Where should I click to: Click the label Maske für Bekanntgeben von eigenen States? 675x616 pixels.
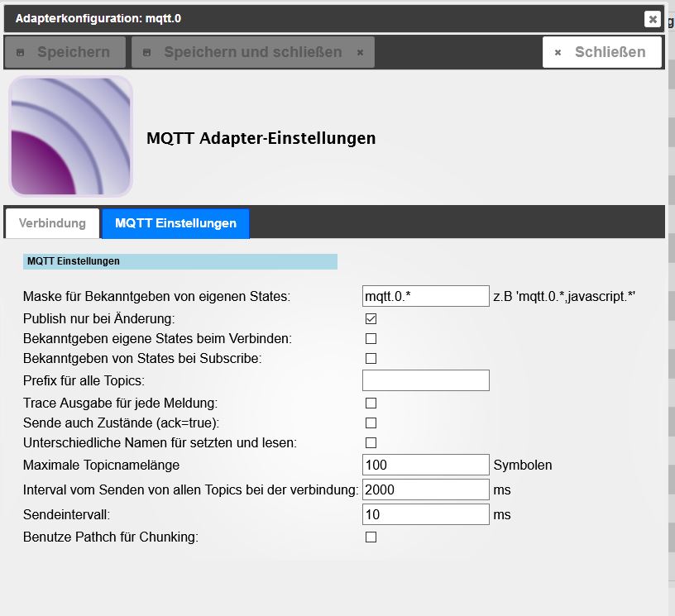click(x=156, y=296)
